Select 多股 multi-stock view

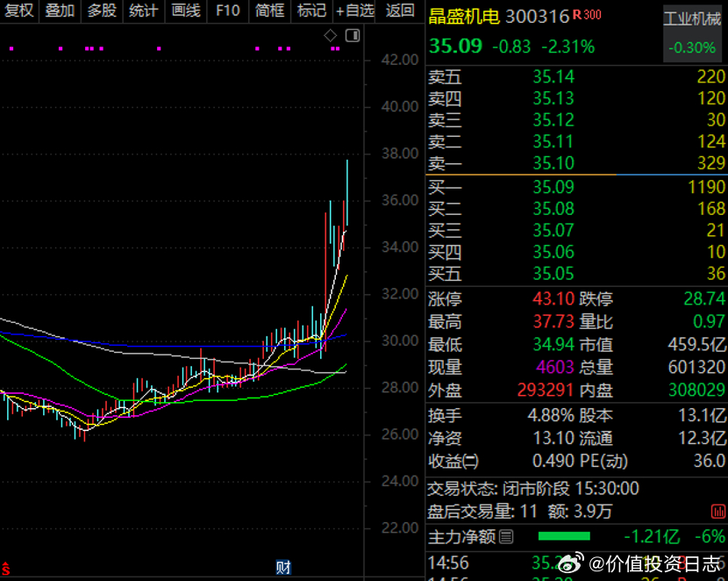click(102, 11)
